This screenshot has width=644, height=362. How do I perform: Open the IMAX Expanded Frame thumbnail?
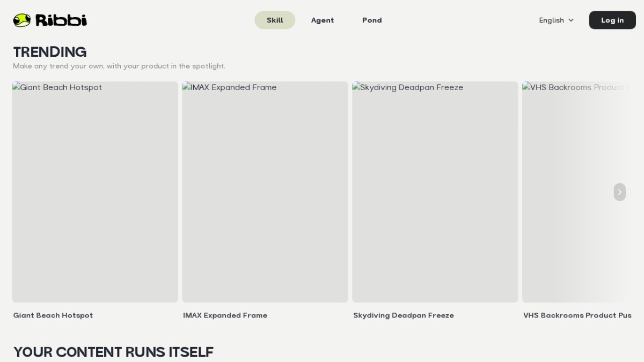[x=265, y=192]
